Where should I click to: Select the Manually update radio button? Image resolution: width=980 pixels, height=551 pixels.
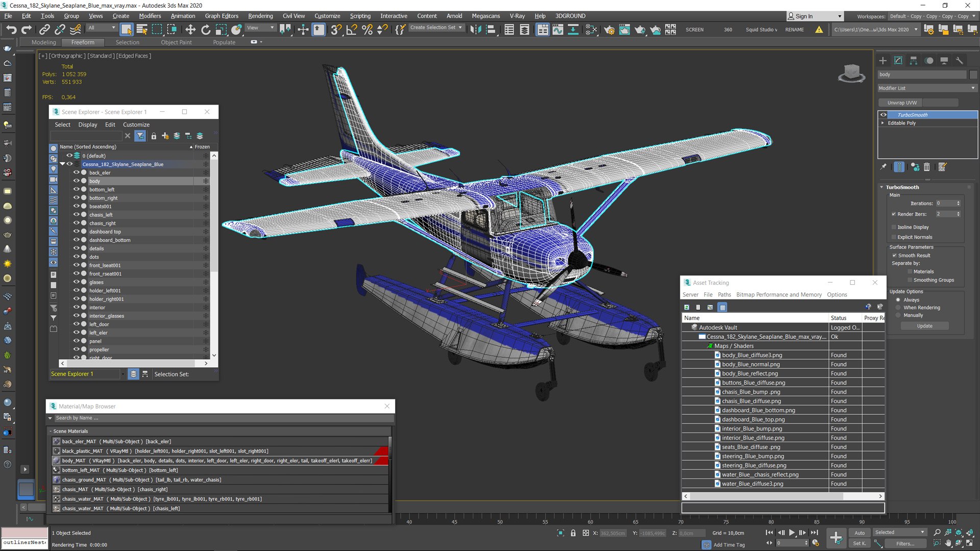pyautogui.click(x=898, y=315)
